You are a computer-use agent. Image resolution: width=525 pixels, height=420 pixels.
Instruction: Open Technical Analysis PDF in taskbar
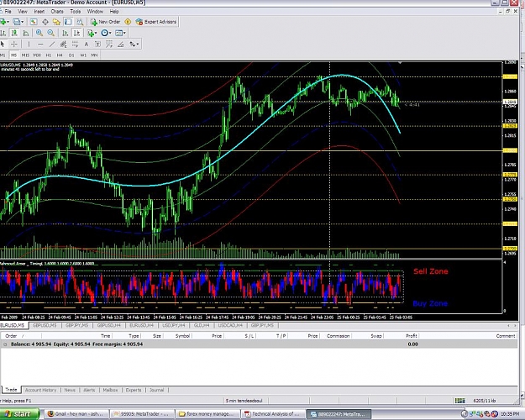[x=272, y=414]
